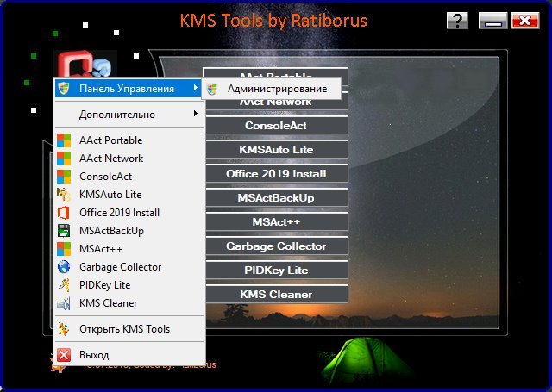Image resolution: width=552 pixels, height=392 pixels.
Task: Choose KMS Cleaner menu entry
Action: pos(129,303)
